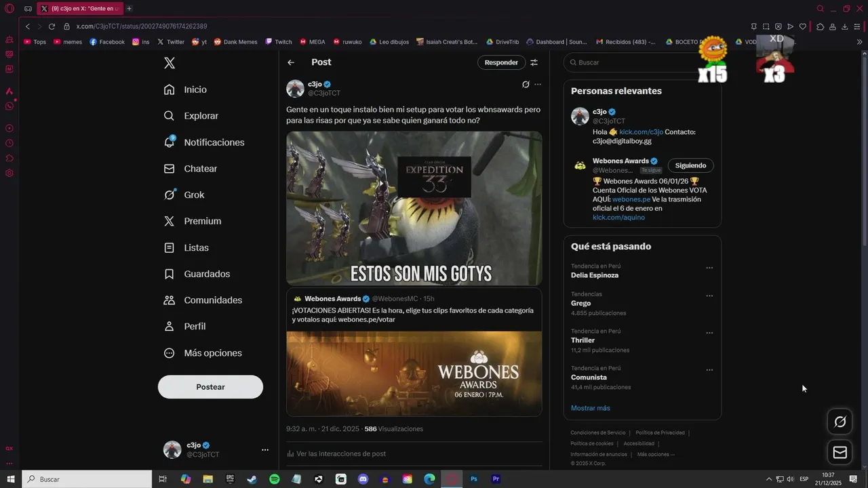Expand Más opciones in the footer
Viewport: 868px width, 488px height.
click(656, 454)
